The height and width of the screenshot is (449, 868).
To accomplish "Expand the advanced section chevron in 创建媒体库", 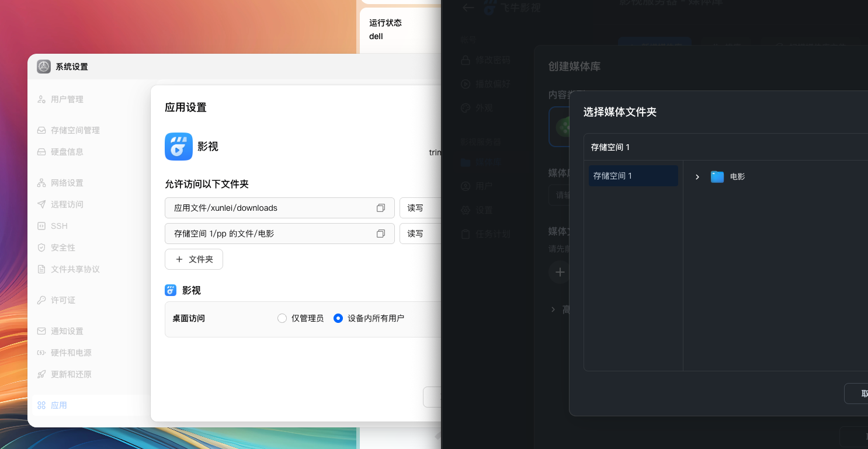I will coord(553,309).
